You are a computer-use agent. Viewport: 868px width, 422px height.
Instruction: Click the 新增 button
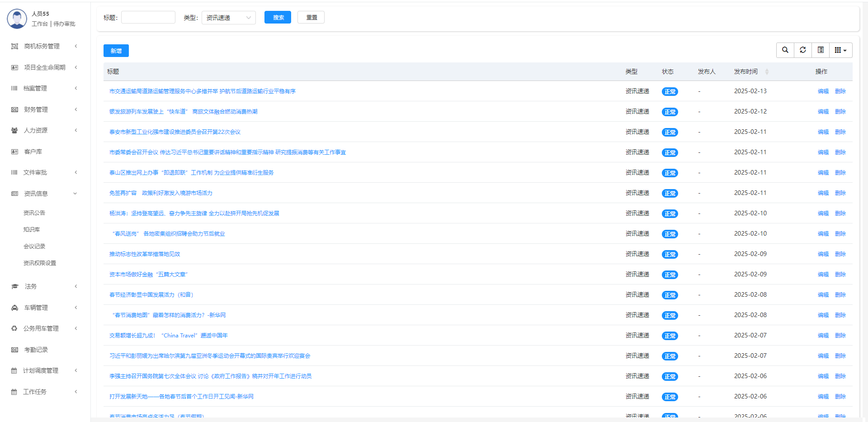pyautogui.click(x=116, y=51)
